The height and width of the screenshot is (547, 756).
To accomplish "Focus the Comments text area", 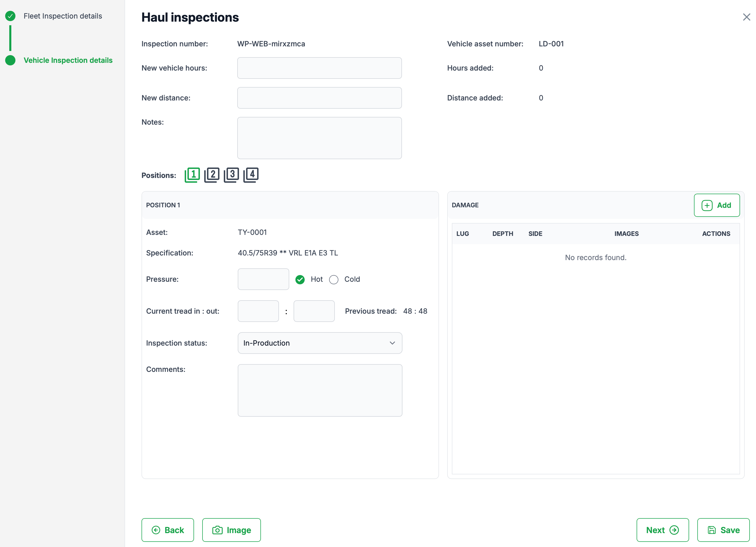I will pos(320,390).
